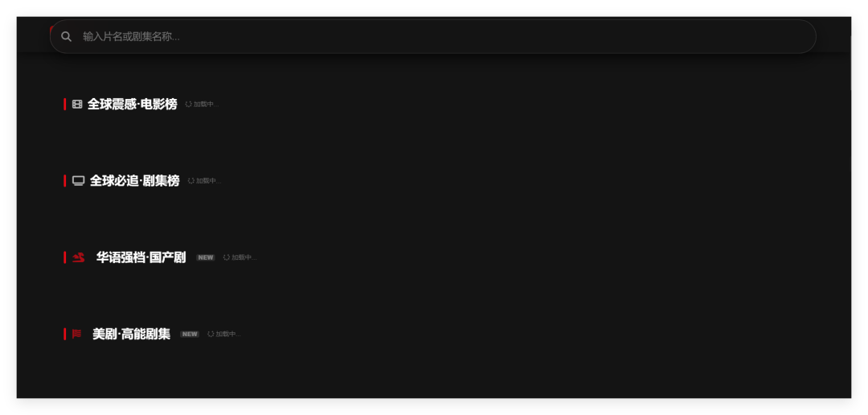The height and width of the screenshot is (415, 868).
Task: Click the red accent bar before 电影榜
Action: click(x=65, y=105)
